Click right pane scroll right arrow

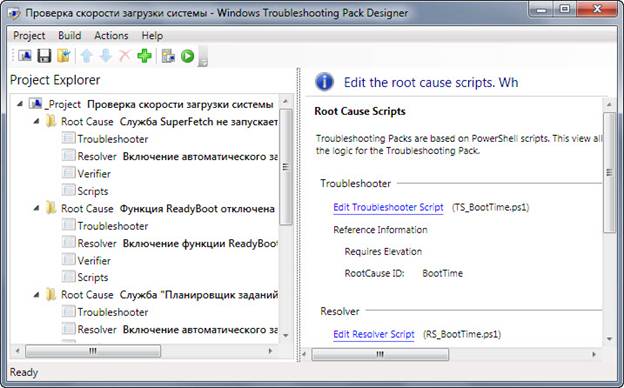[594, 354]
